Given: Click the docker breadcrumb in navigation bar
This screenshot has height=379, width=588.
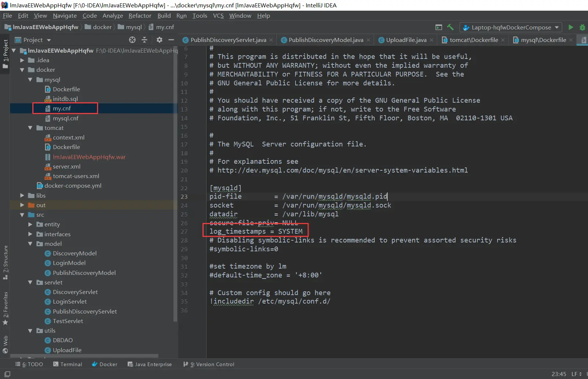Looking at the screenshot, I should point(98,27).
